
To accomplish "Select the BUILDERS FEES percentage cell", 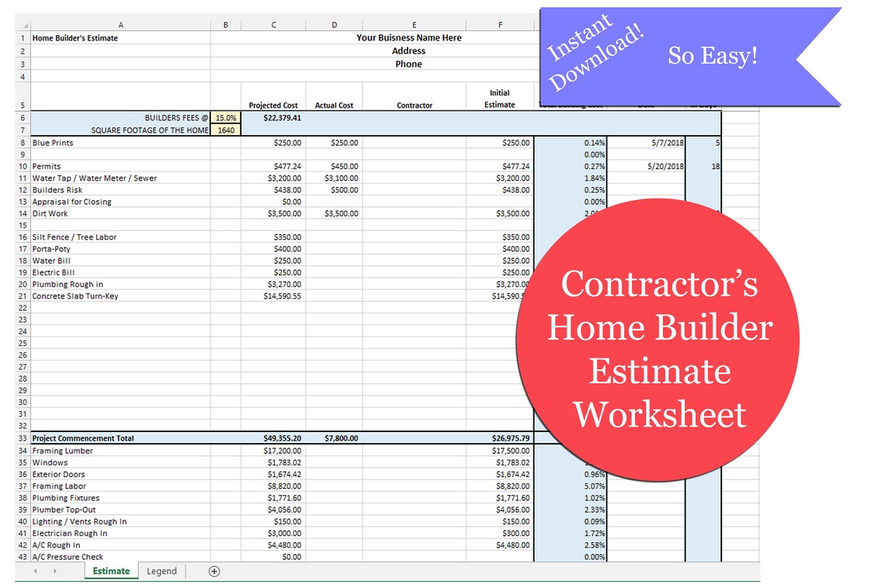I will [x=225, y=119].
